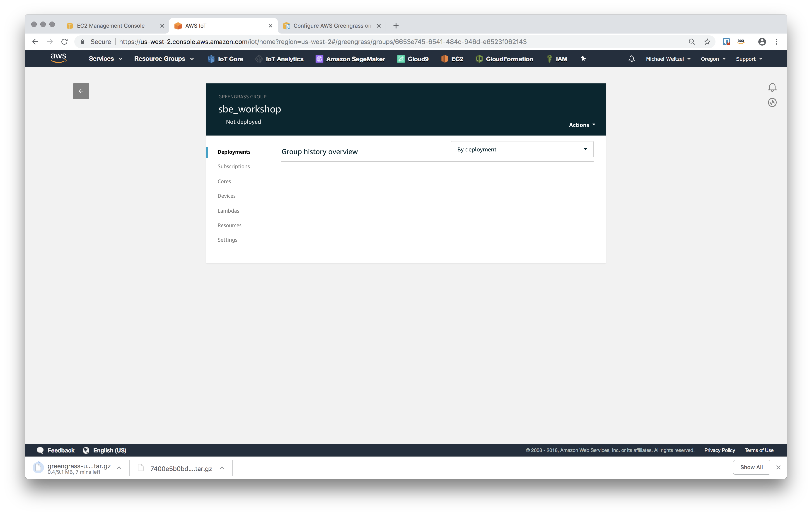The image size is (812, 515).
Task: Click the browser address bar URL
Action: (323, 41)
